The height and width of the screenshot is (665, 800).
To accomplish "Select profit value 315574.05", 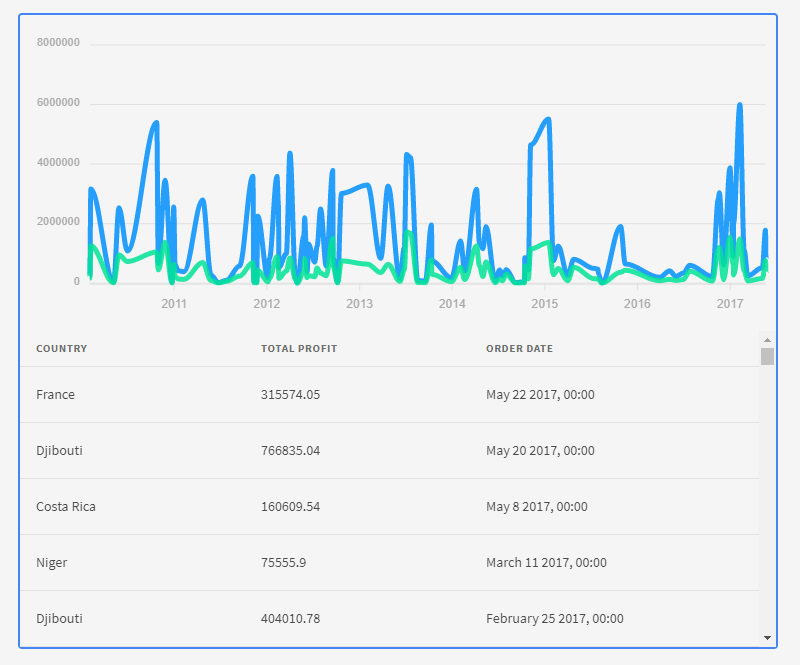I will point(290,395).
